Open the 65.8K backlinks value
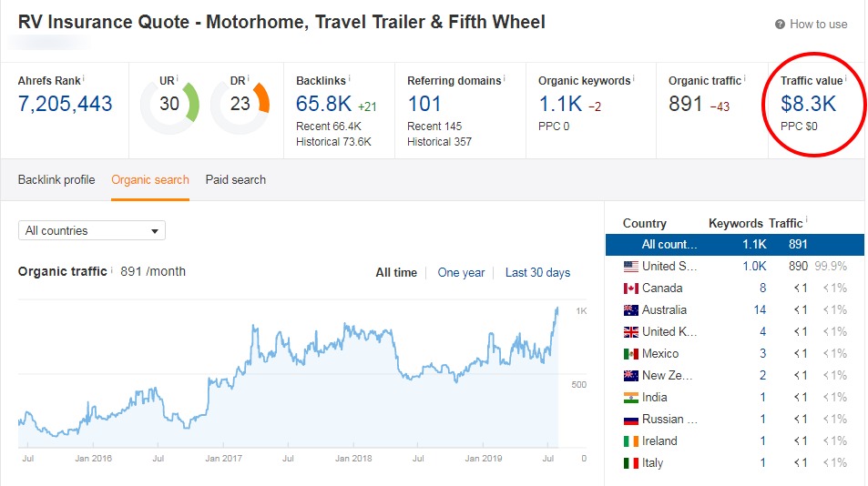This screenshot has width=868, height=486. [324, 104]
